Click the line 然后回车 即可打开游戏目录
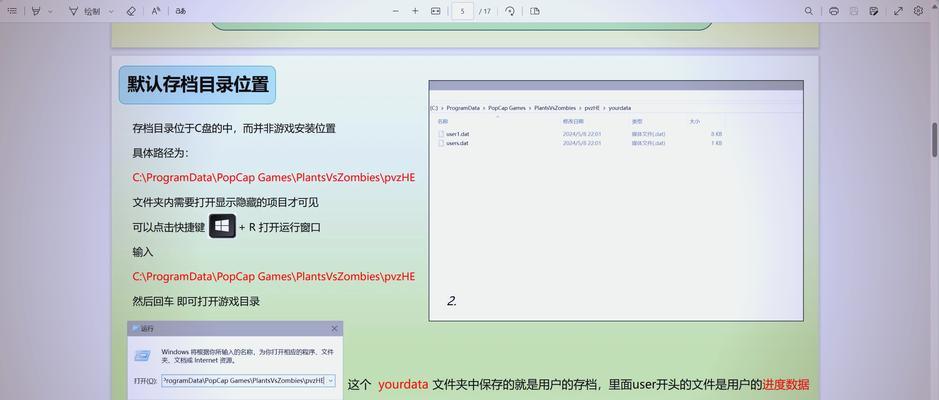This screenshot has width=939, height=400. pyautogui.click(x=196, y=301)
